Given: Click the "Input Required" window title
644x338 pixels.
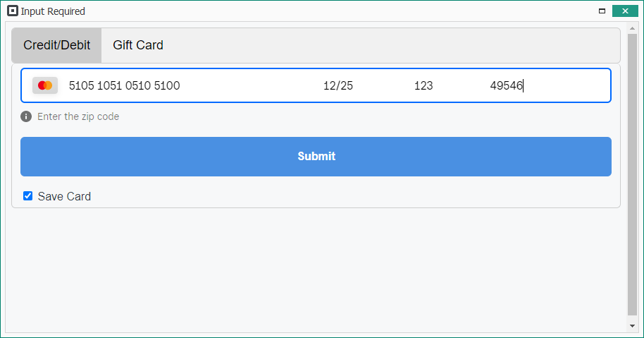Looking at the screenshot, I should [53, 11].
